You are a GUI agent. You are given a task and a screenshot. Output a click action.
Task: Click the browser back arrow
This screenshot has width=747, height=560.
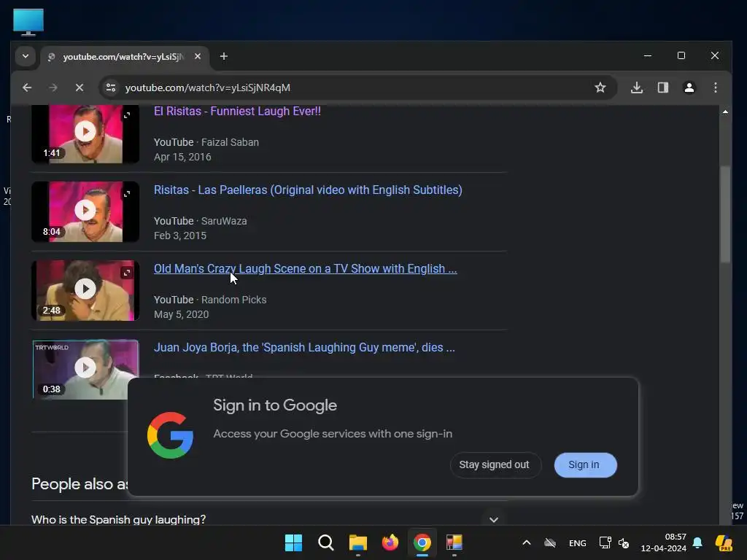tap(27, 87)
